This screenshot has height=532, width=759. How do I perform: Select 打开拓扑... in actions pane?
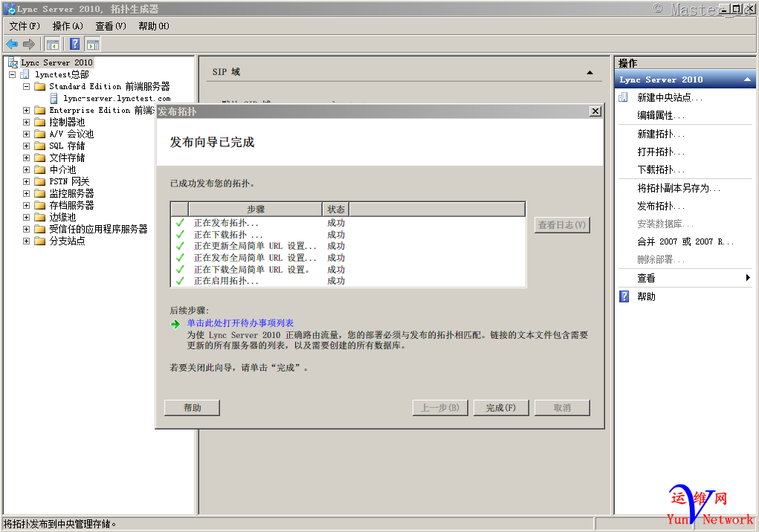click(x=661, y=152)
